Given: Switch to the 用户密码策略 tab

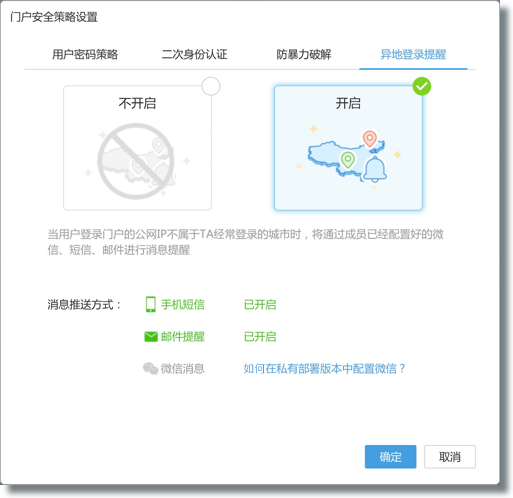Looking at the screenshot, I should click(x=85, y=54).
